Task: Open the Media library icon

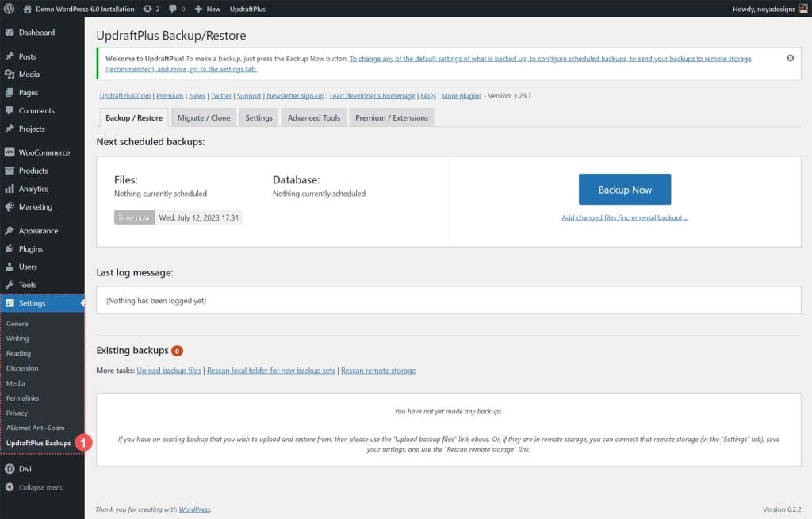Action: point(11,74)
